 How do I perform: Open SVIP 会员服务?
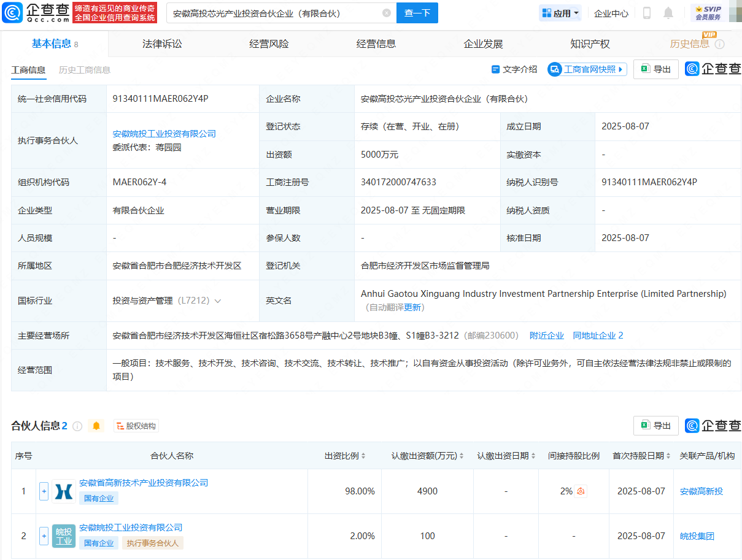point(708,13)
